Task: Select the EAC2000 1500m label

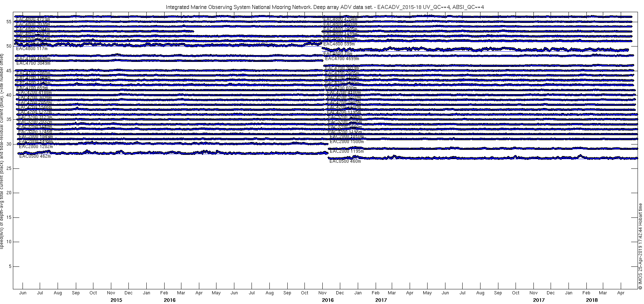Action: 347,142
